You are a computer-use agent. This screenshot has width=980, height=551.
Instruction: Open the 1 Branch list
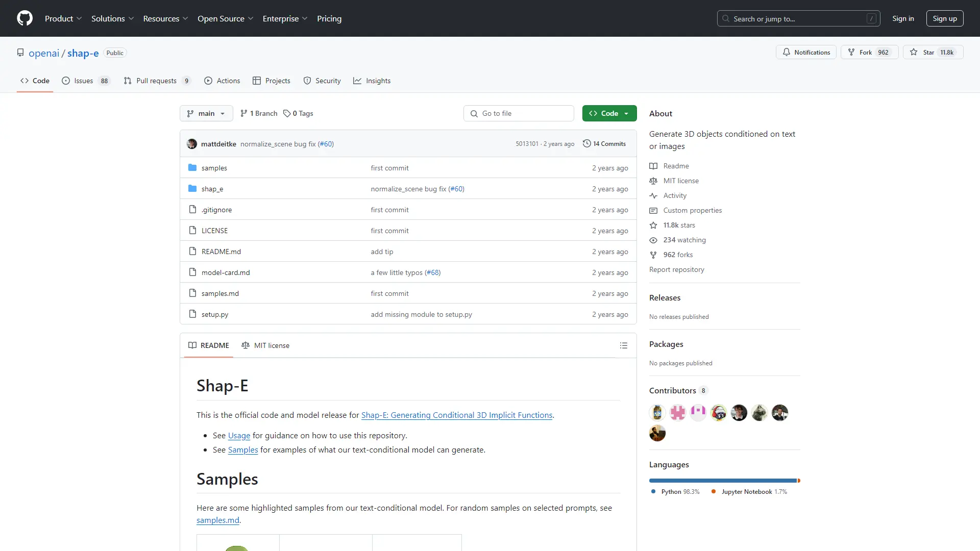tap(259, 113)
